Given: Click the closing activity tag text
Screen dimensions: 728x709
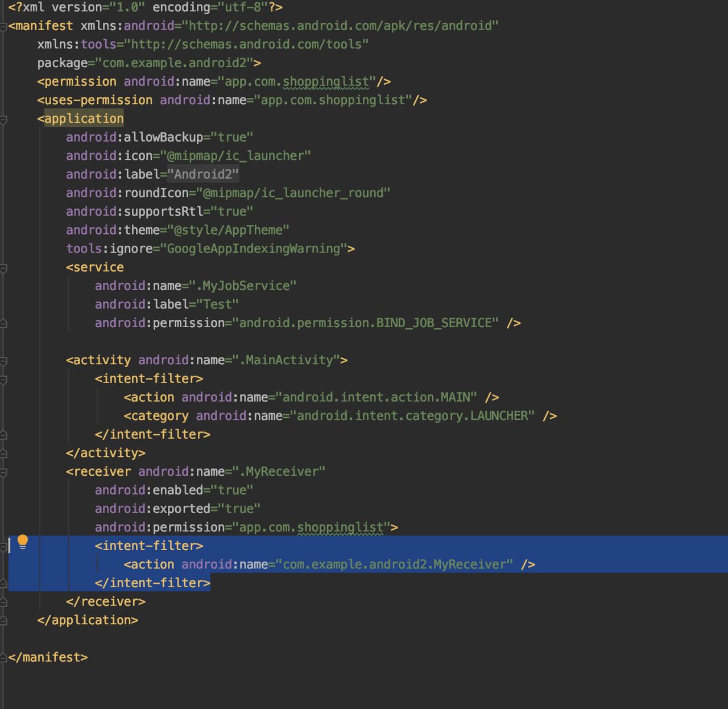Looking at the screenshot, I should click(106, 453).
